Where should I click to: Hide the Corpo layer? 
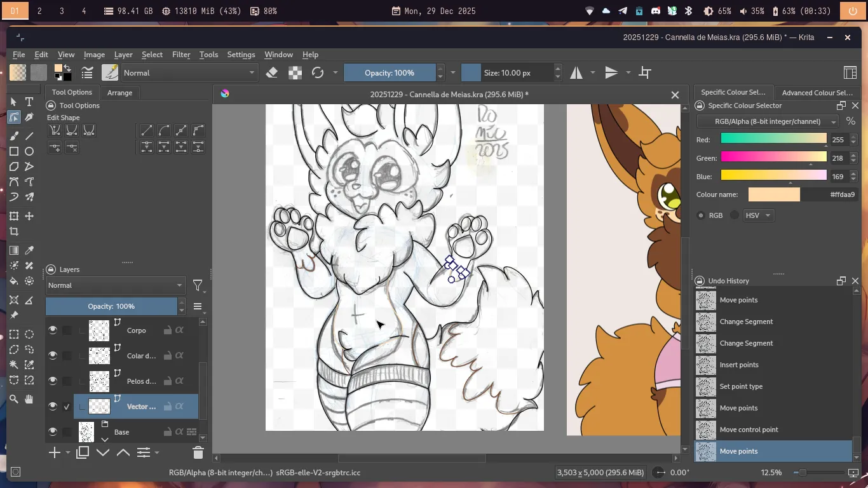[53, 330]
